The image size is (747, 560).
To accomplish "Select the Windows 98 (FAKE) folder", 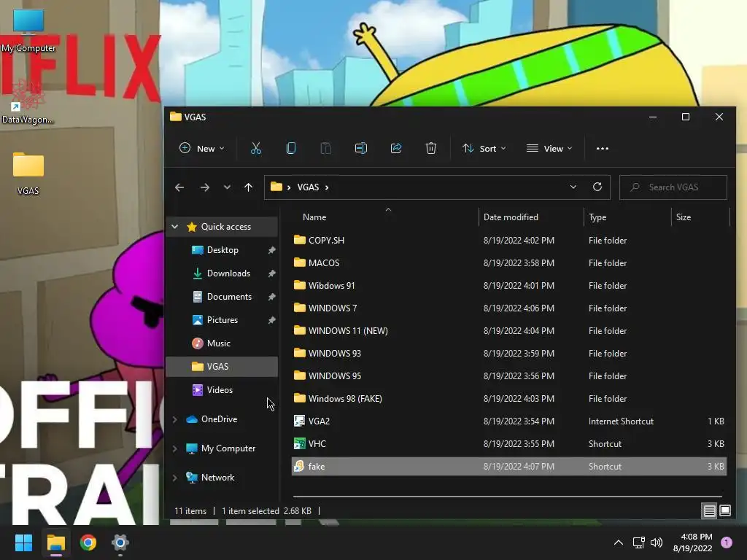I will pos(508,399).
